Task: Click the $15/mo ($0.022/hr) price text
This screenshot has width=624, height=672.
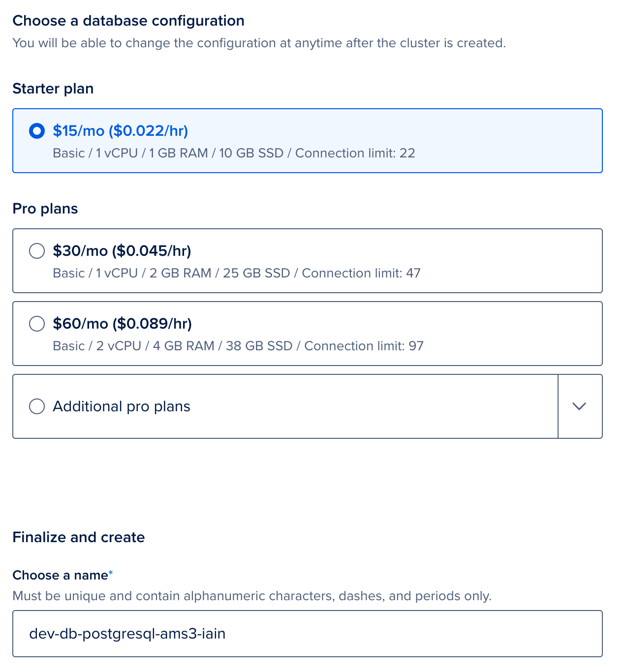Action: pyautogui.click(x=121, y=131)
